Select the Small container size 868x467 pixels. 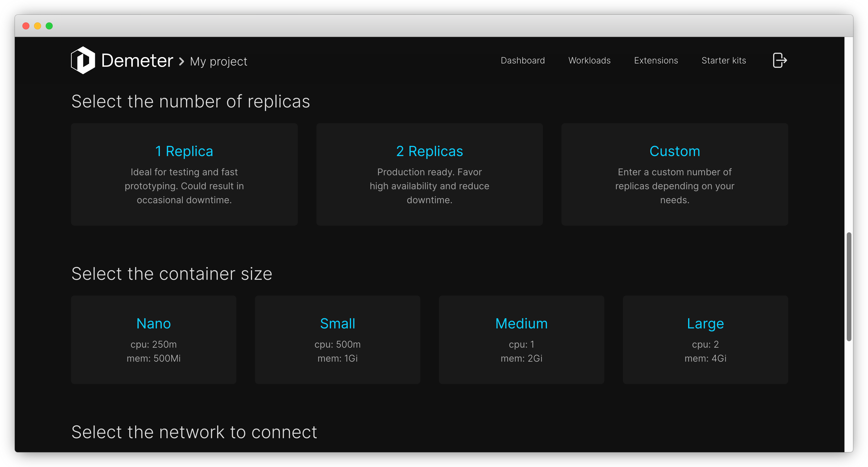[337, 340]
